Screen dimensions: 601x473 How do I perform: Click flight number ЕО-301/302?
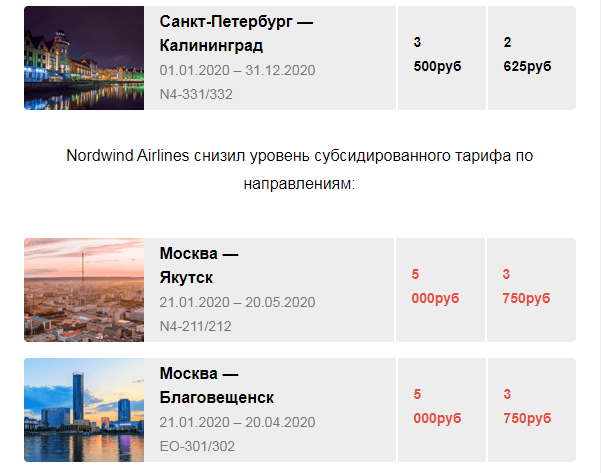[197, 446]
